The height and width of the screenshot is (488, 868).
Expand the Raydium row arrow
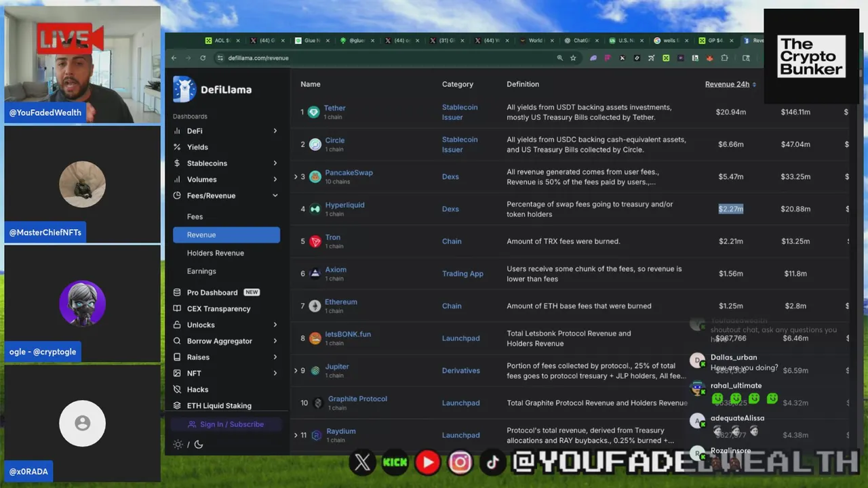pyautogui.click(x=296, y=435)
